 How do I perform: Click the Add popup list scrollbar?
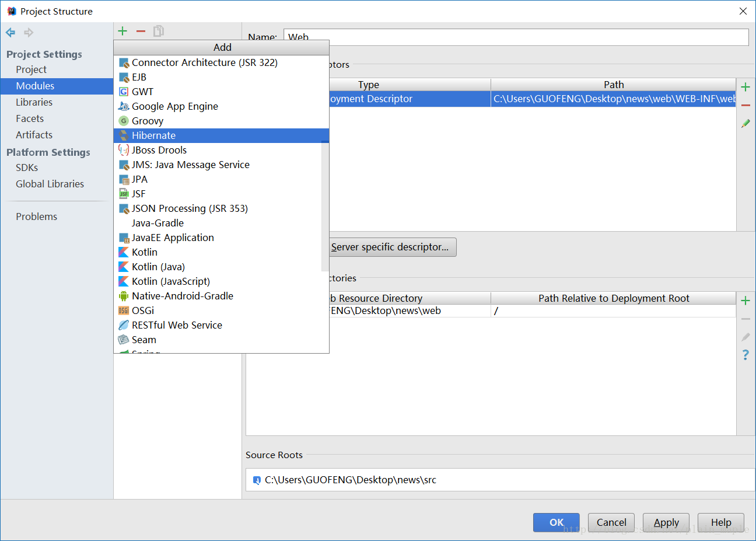point(325,205)
